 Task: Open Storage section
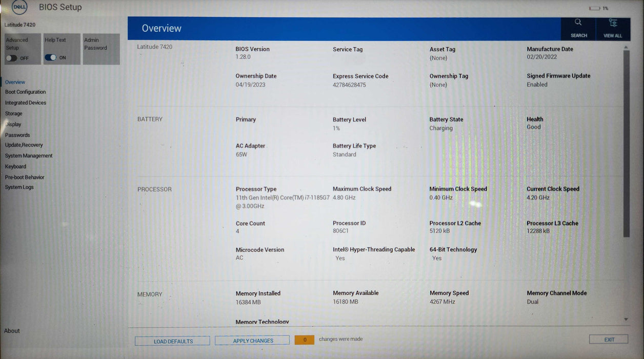coord(14,113)
